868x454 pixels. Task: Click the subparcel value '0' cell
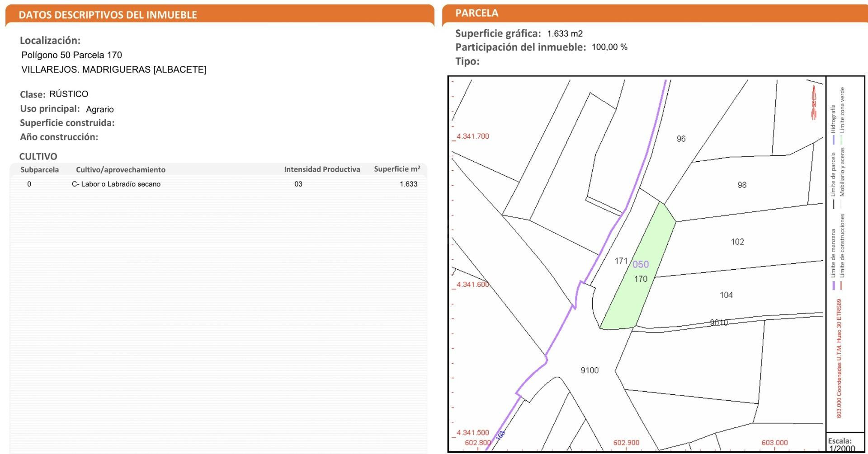tap(29, 184)
